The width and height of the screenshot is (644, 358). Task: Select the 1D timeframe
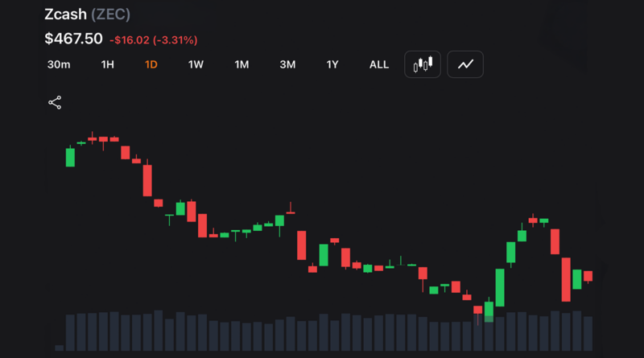(x=151, y=65)
